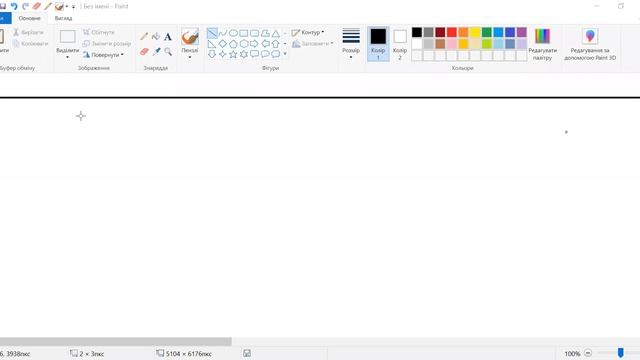Open Редагування за допомогою Paint 3D
640x360 pixels.
(590, 44)
